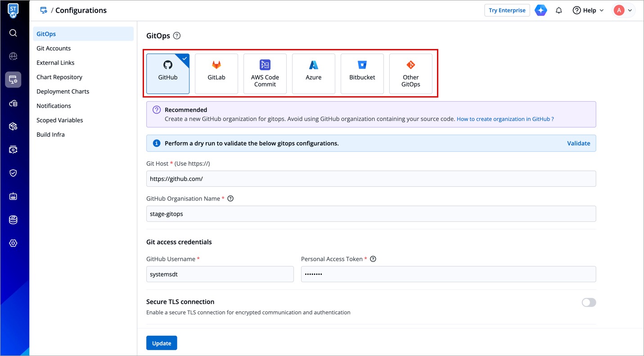This screenshot has width=644, height=356.
Task: Click the help icon beside GitOps heading
Action: pos(177,36)
